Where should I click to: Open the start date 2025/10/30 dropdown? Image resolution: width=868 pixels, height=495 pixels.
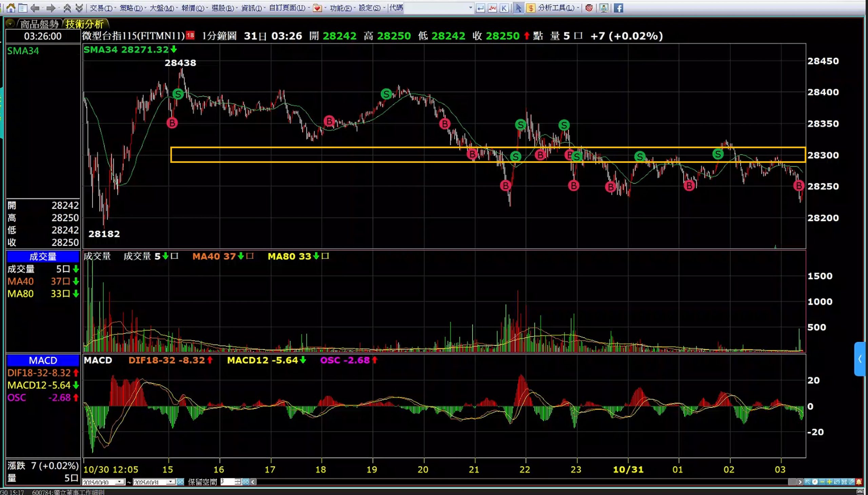coord(120,482)
